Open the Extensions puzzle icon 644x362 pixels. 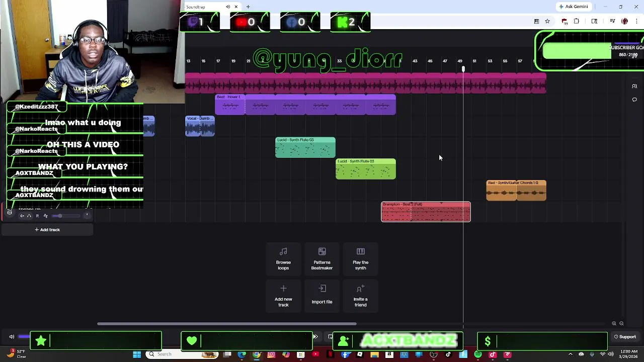click(577, 21)
